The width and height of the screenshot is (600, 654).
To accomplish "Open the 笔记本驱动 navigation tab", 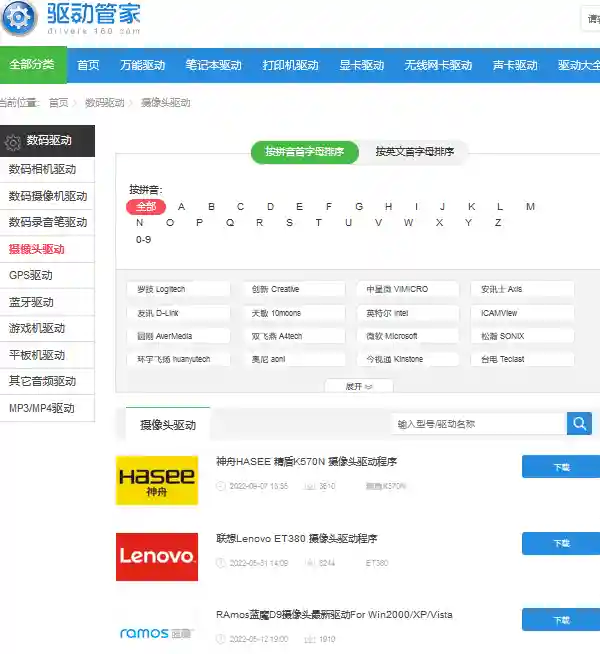I will point(213,65).
